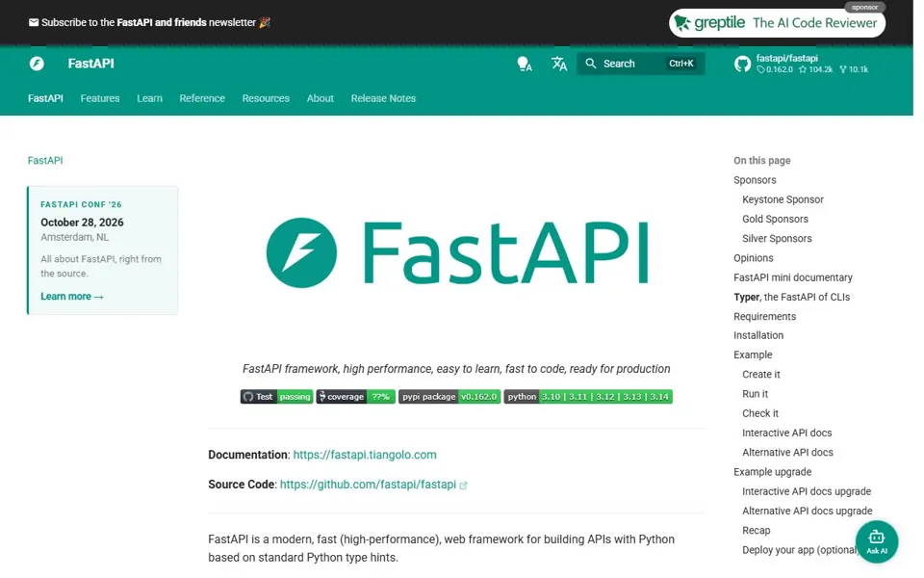Click the FastAPI logo icon in header
This screenshot has width=924, height=578.
tap(37, 64)
